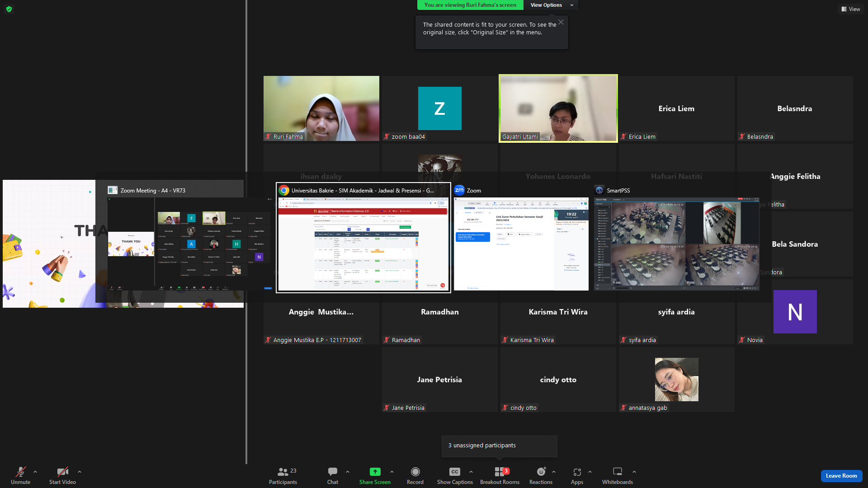Viewport: 868px width, 488px height.
Task: Select the Jane Petrisia participant tile name
Action: pos(439,380)
